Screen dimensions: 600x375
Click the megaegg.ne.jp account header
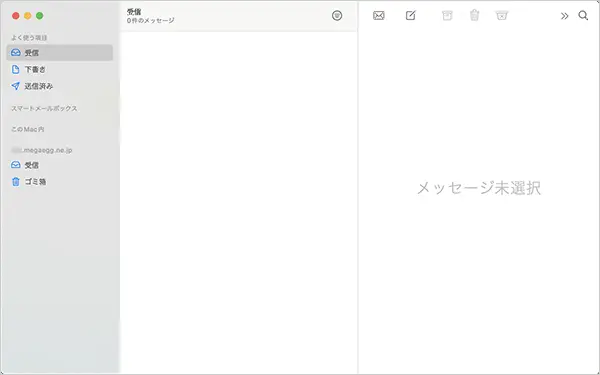42,150
